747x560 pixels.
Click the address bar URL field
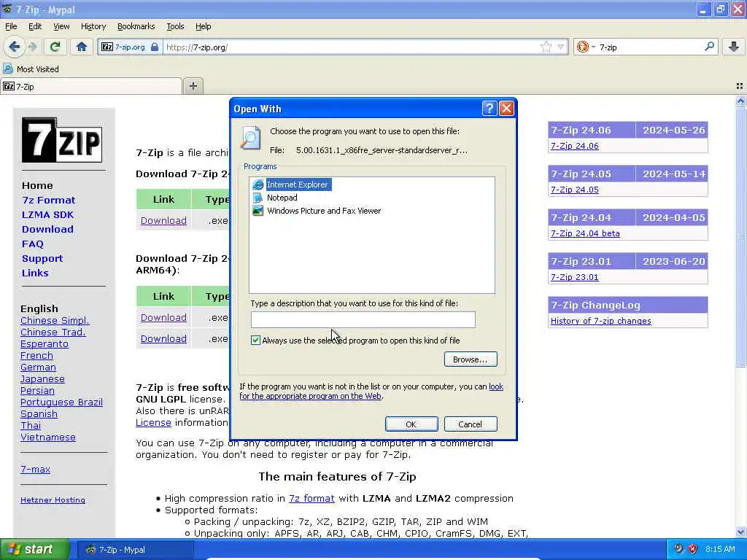350,47
